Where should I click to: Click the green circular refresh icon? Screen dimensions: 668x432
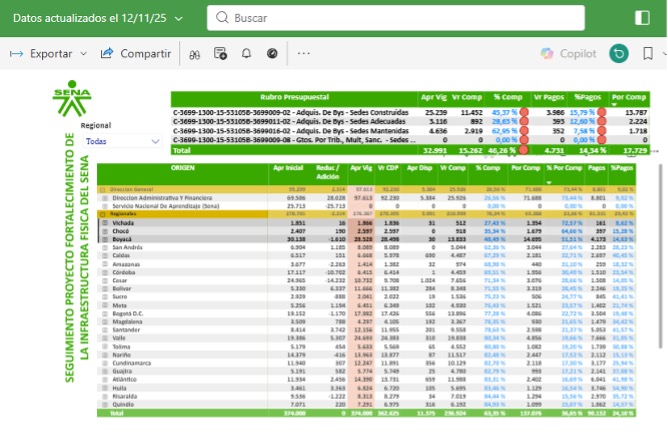pyautogui.click(x=620, y=53)
